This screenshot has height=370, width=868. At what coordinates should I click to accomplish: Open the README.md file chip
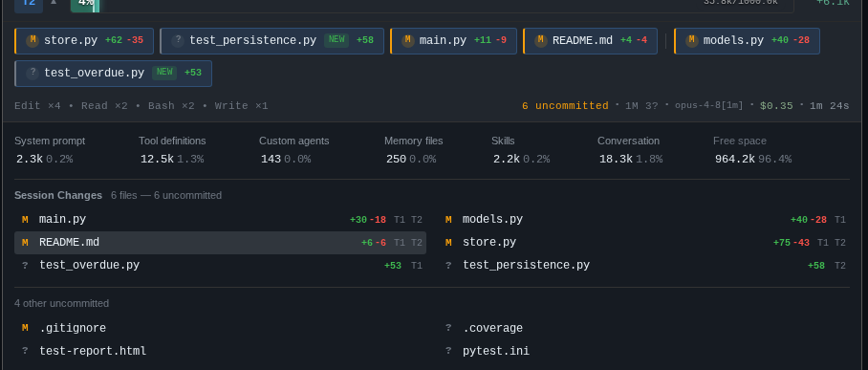[590, 41]
